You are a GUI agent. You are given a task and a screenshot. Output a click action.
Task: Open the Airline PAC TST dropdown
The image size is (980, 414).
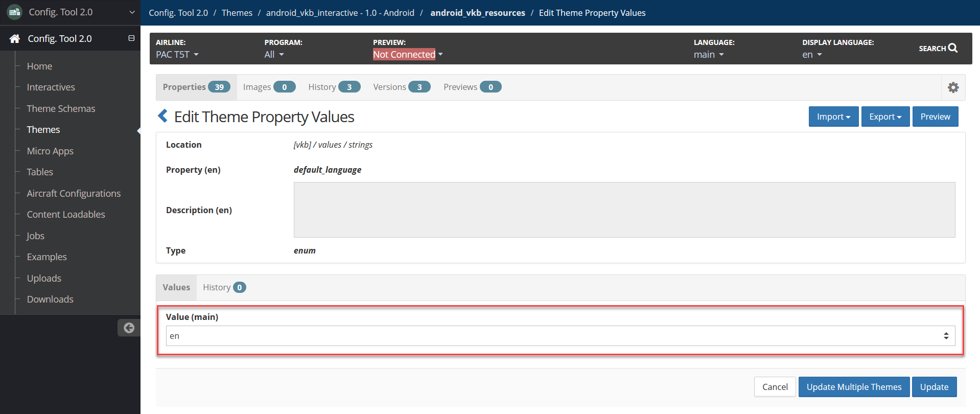177,54
